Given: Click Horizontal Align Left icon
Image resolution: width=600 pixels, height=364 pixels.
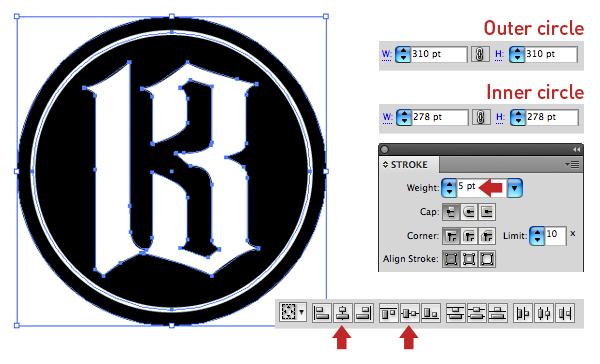Looking at the screenshot, I should (x=322, y=313).
